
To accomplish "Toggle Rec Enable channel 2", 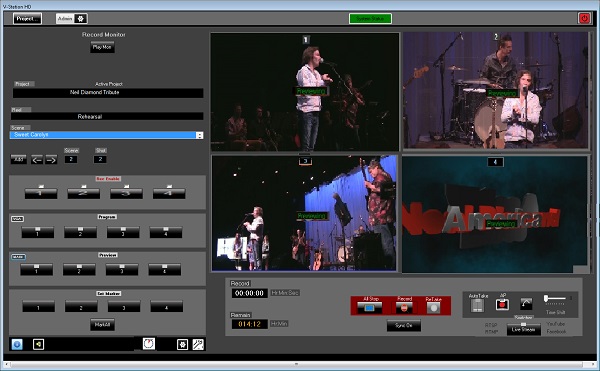I will [x=83, y=193].
